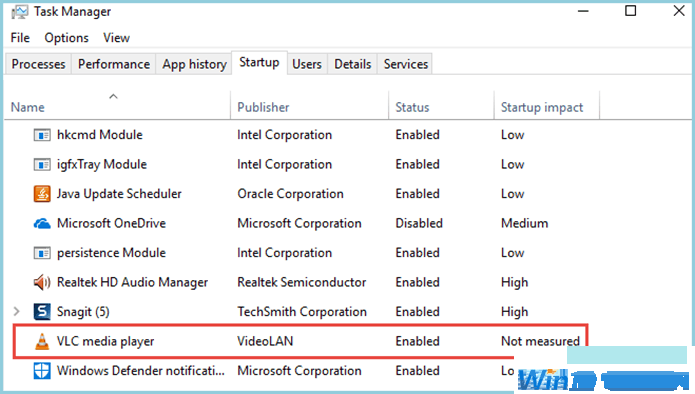Click the Disabled status of Microsoft OneDrive
The height and width of the screenshot is (394, 695).
(419, 223)
